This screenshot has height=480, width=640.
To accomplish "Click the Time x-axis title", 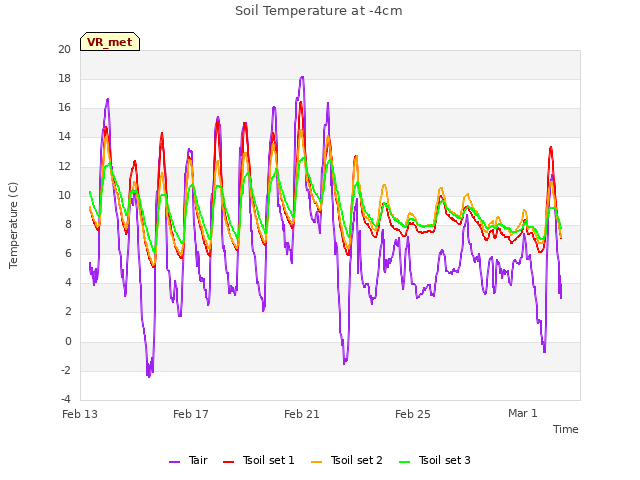I will (x=566, y=429).
